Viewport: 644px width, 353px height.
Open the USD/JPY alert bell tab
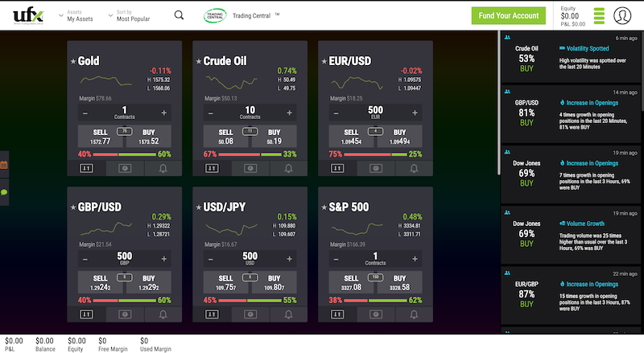pos(289,314)
